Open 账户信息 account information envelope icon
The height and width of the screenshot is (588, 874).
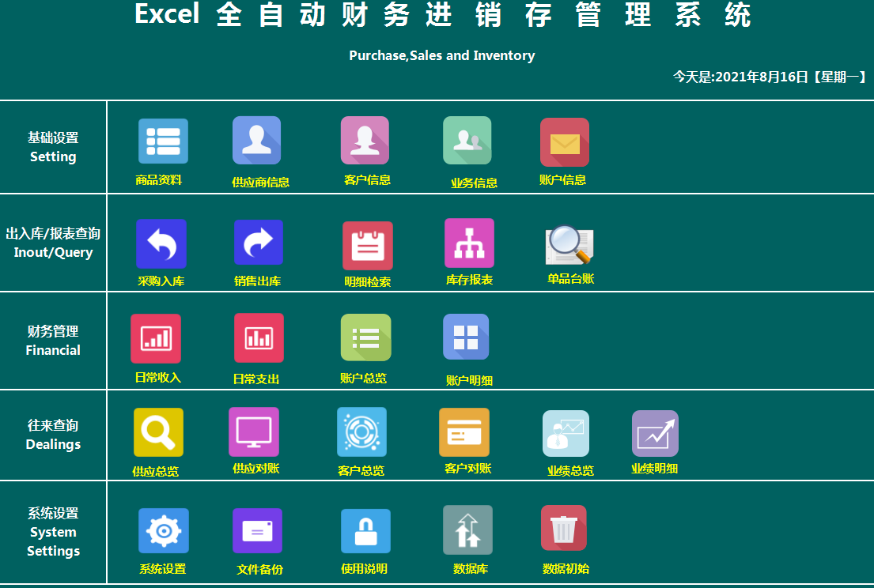click(564, 140)
